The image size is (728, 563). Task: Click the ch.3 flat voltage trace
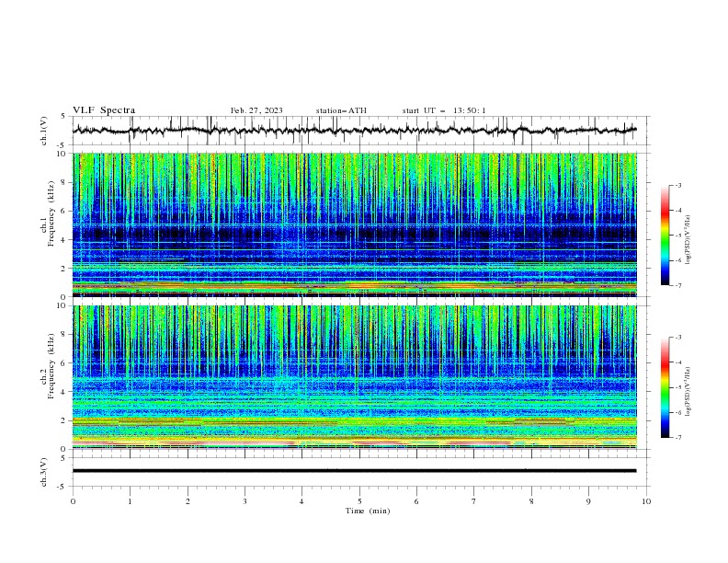click(x=354, y=471)
